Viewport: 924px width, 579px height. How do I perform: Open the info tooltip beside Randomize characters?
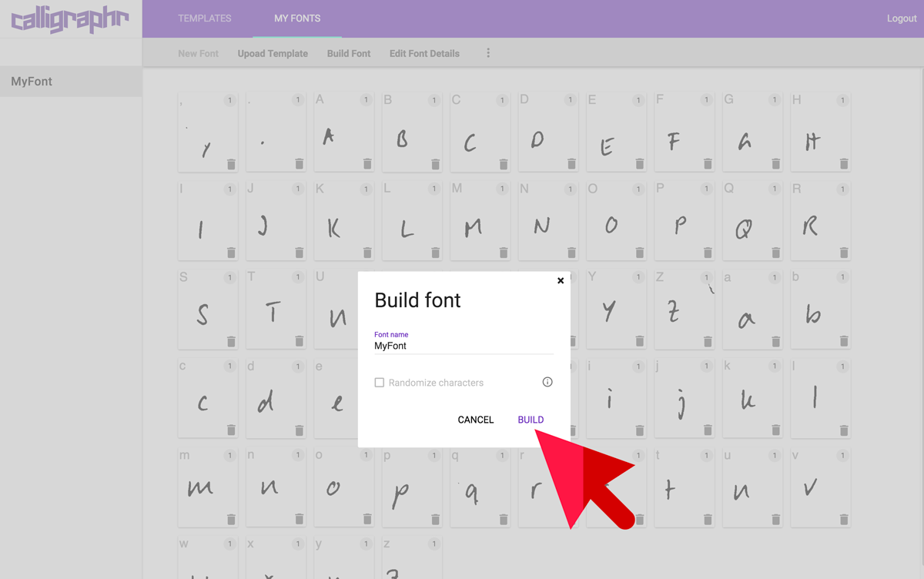point(547,382)
